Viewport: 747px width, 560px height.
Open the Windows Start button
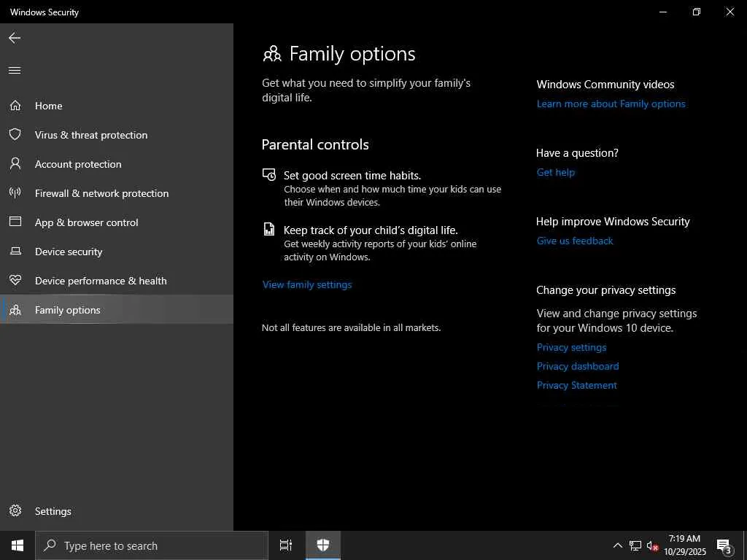18,545
